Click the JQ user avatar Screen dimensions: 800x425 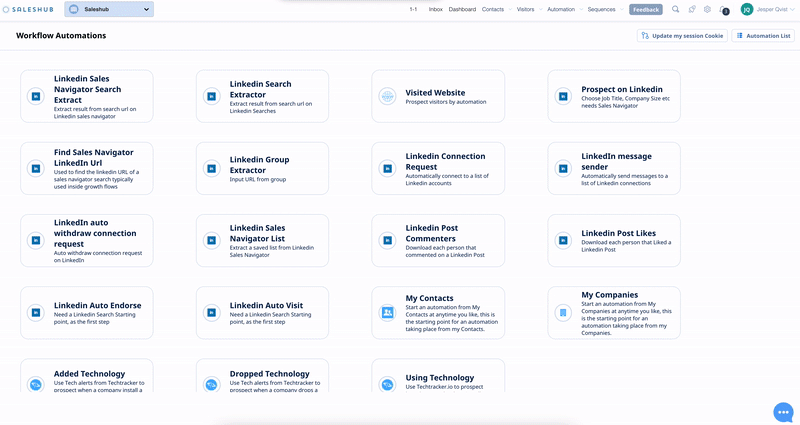(746, 9)
